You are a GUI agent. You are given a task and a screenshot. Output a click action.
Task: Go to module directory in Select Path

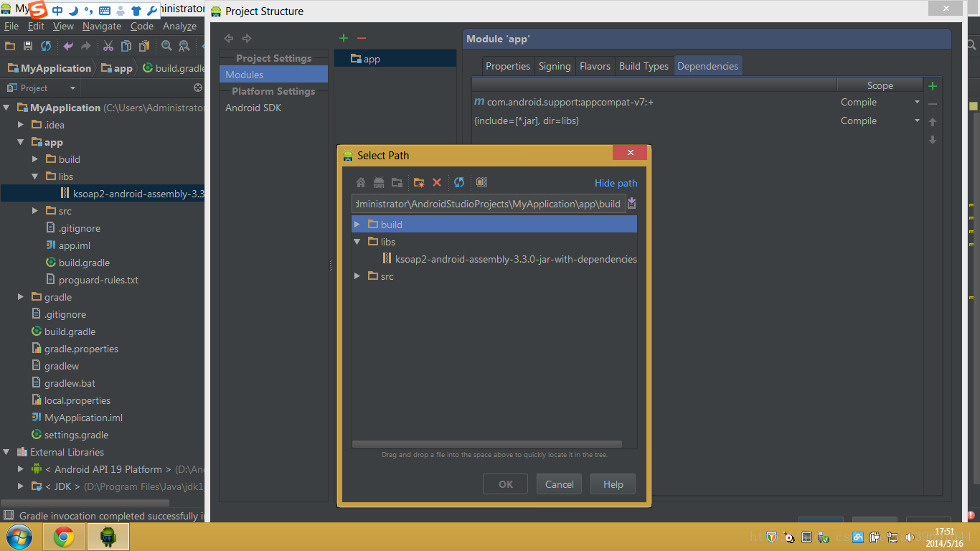tap(397, 183)
